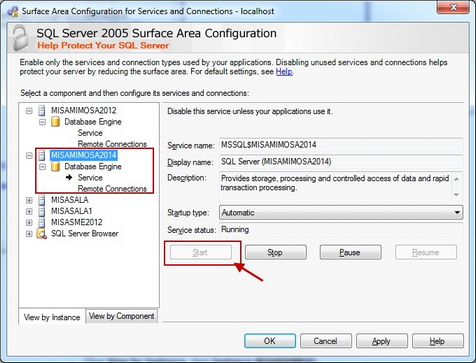Select Service under MISAMIMOSA2012 Database Engine
The height and width of the screenshot is (363, 476).
(x=90, y=133)
